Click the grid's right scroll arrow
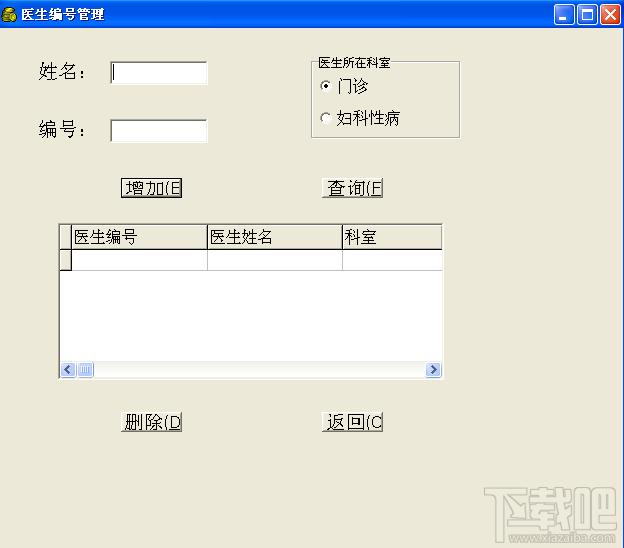The width and height of the screenshot is (624, 548). pyautogui.click(x=433, y=370)
